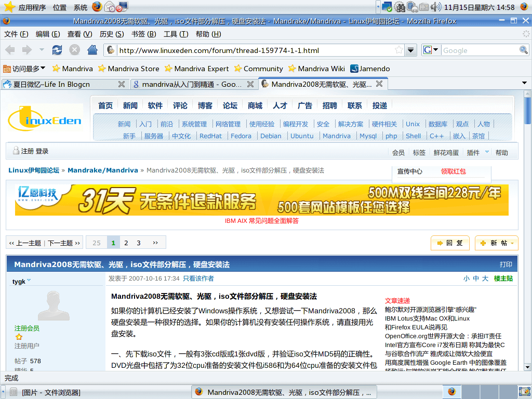Click the Firefox launcher in top panel
Viewport: 532px width, 399px height.
(x=97, y=7)
